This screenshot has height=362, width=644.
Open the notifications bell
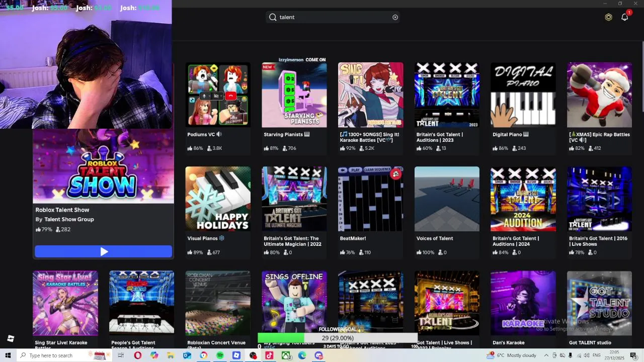click(625, 17)
